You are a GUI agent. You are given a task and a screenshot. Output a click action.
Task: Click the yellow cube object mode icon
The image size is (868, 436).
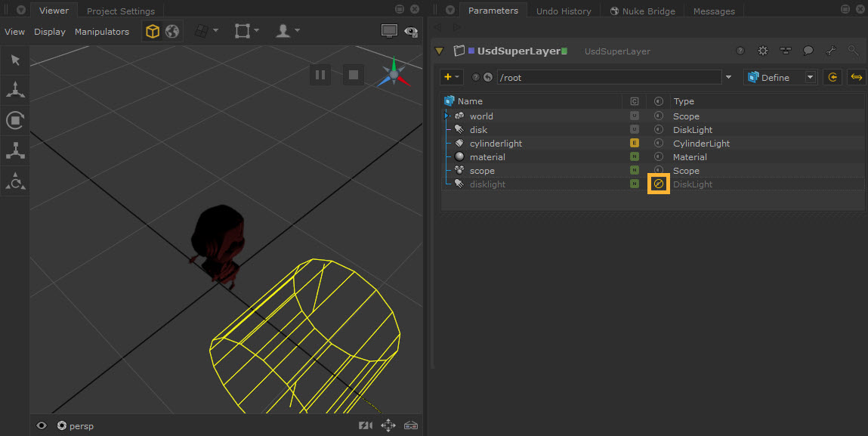click(x=153, y=32)
